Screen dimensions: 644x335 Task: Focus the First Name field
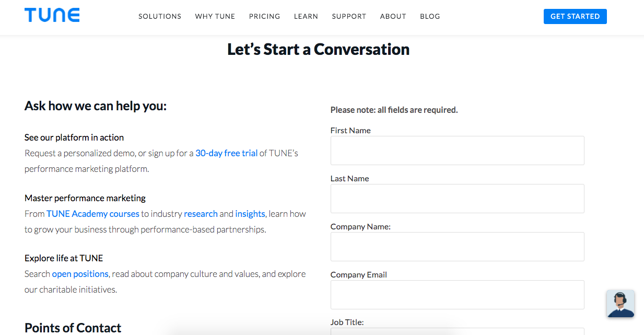coord(457,151)
